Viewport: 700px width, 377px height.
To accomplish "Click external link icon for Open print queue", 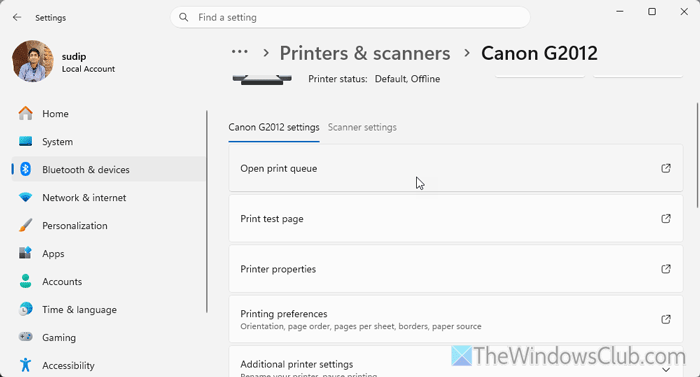I will click(666, 168).
